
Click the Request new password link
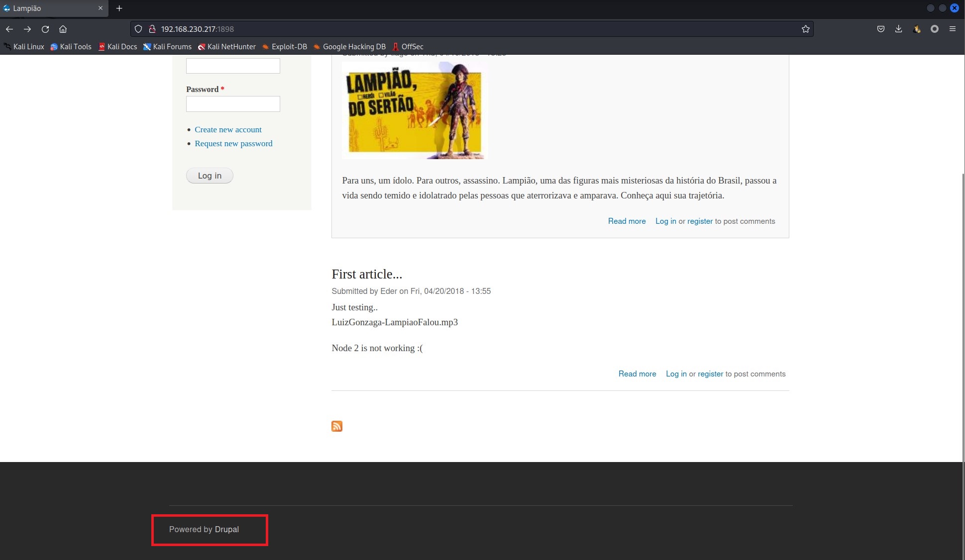coord(233,143)
